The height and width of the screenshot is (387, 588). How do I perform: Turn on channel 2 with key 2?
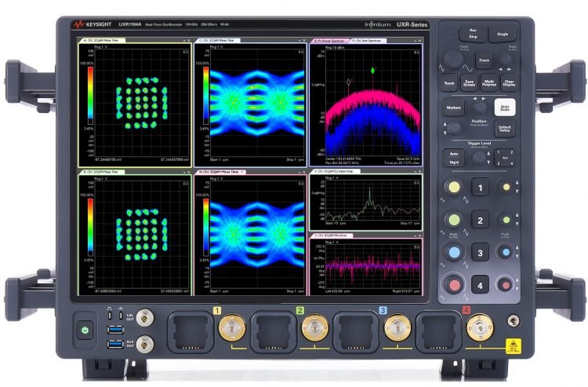pyautogui.click(x=480, y=221)
